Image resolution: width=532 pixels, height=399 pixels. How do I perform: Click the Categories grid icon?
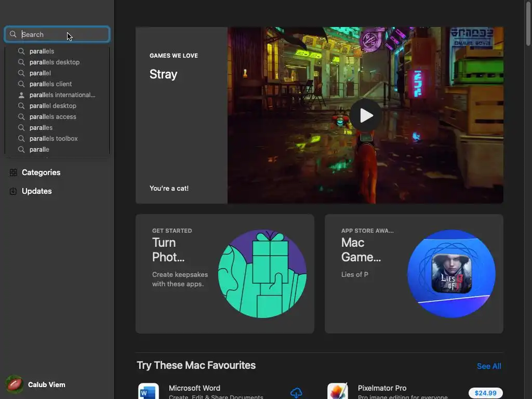[x=13, y=172]
